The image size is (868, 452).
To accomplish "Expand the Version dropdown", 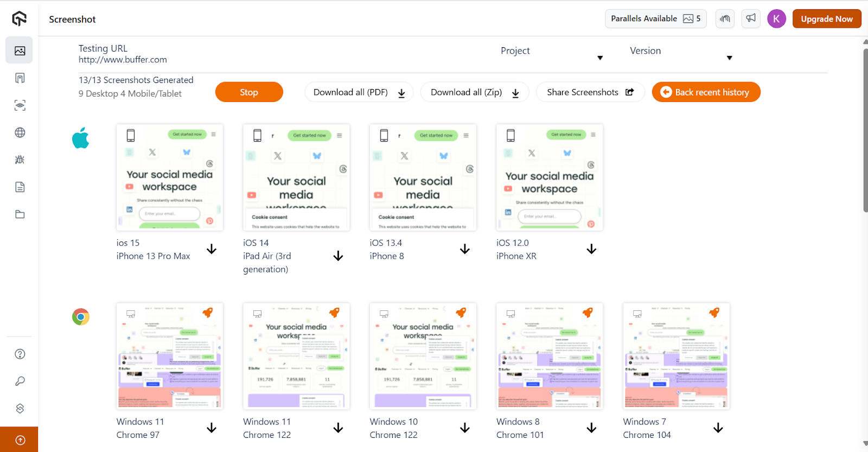I will point(729,58).
